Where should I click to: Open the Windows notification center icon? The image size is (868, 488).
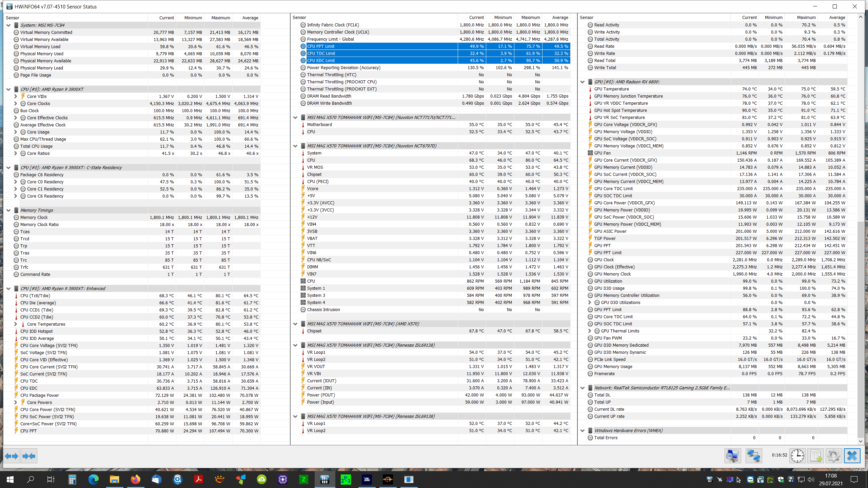point(854,479)
